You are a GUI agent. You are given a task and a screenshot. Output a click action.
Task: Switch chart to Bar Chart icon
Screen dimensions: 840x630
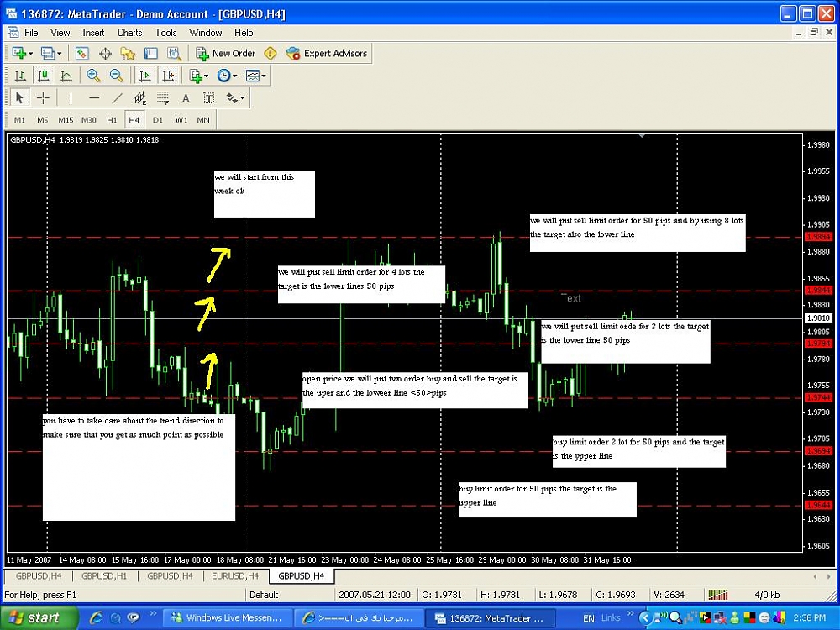20,76
